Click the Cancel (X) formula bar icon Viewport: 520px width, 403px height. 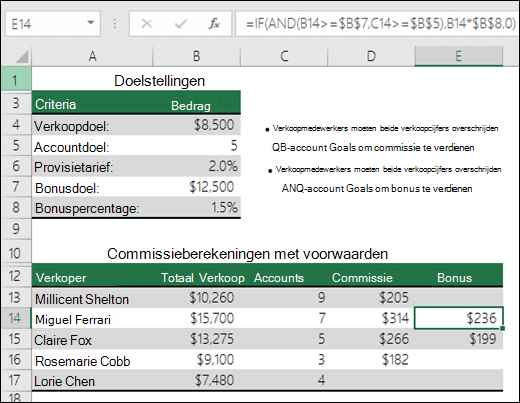click(x=147, y=24)
